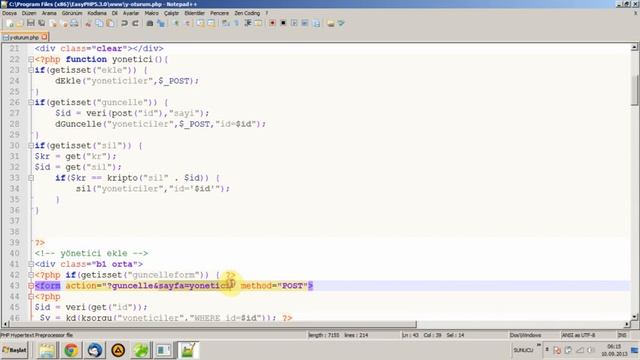The width and height of the screenshot is (640, 360).
Task: Cut selection with the scissors icon
Action: click(x=88, y=23)
